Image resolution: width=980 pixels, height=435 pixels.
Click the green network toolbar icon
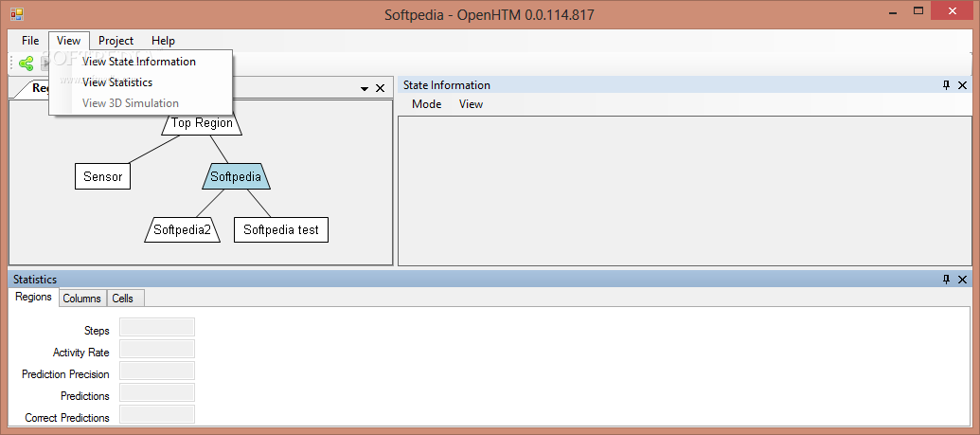(x=27, y=63)
